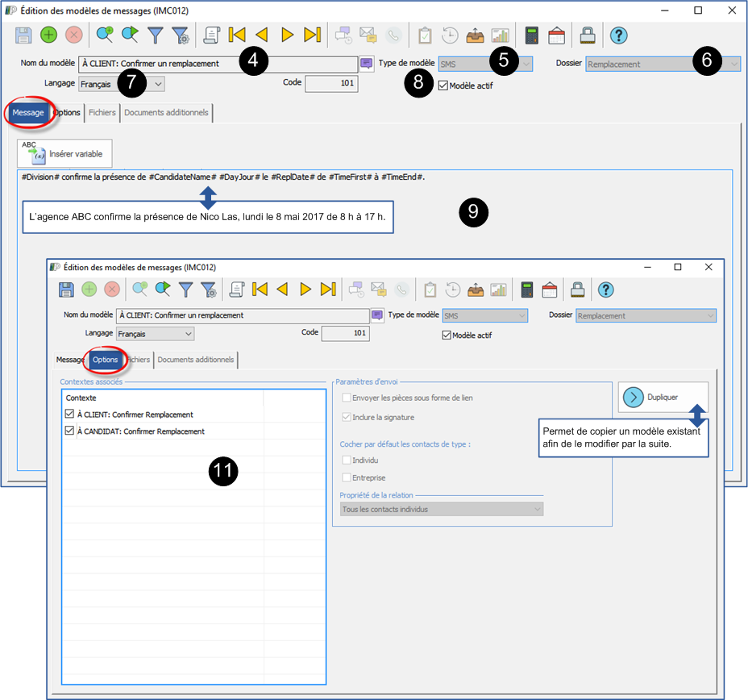Check the Entreprise contact type box
The image size is (748, 700).
(347, 477)
